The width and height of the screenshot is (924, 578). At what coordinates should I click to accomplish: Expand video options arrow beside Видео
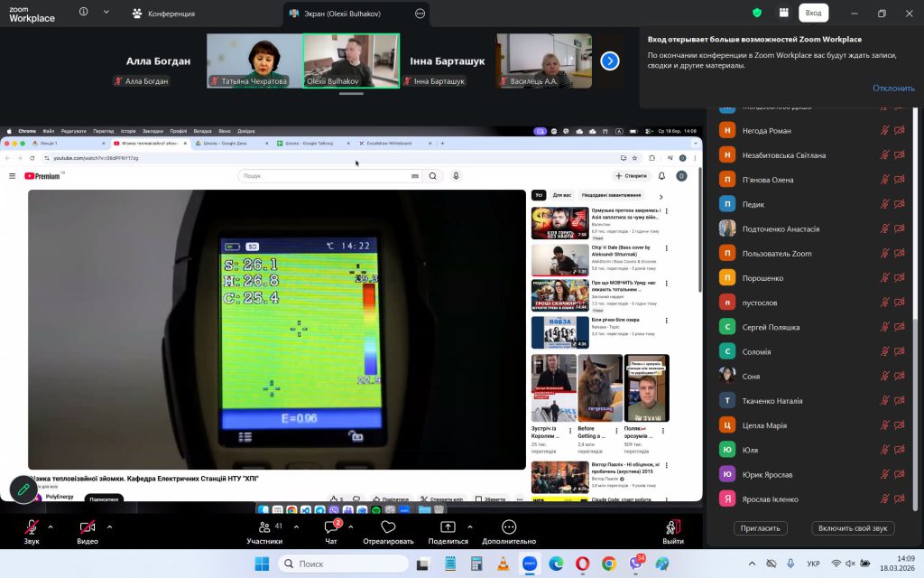point(109,527)
